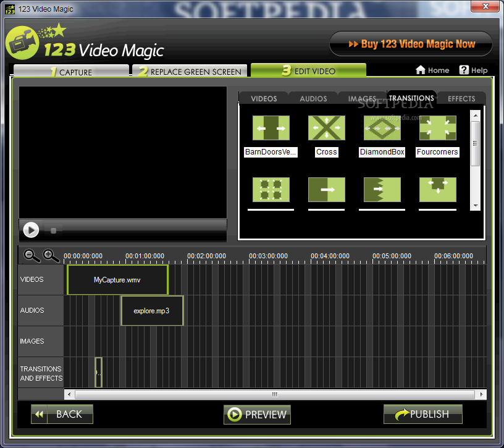Click the 123 Video Magic camera logo
The height and width of the screenshot is (448, 504).
tap(22, 43)
